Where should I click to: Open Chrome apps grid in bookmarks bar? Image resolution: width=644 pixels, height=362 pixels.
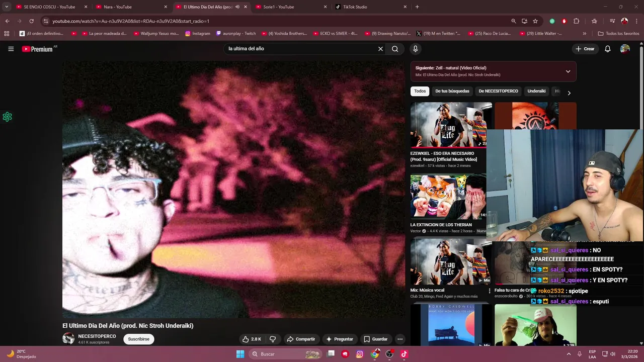tap(7, 34)
